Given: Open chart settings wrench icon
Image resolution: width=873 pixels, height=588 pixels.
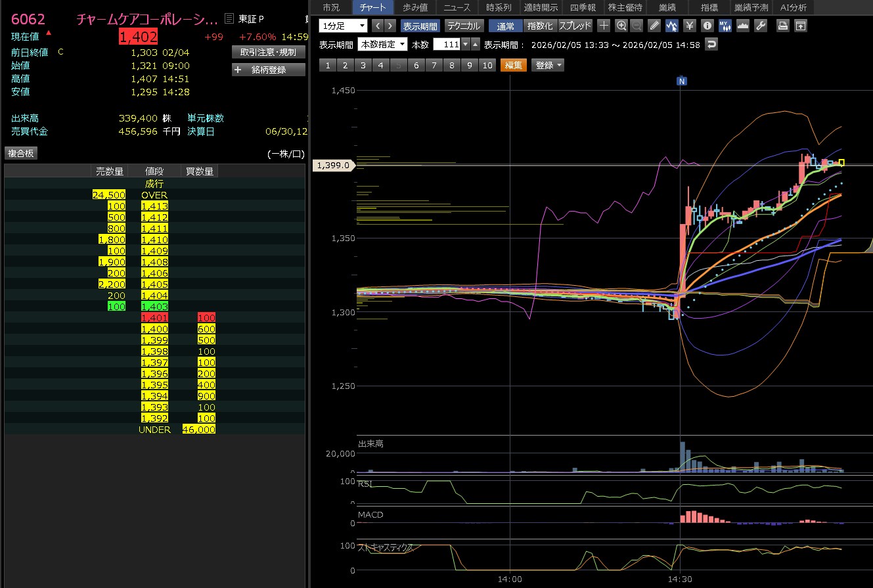Looking at the screenshot, I should tap(761, 26).
